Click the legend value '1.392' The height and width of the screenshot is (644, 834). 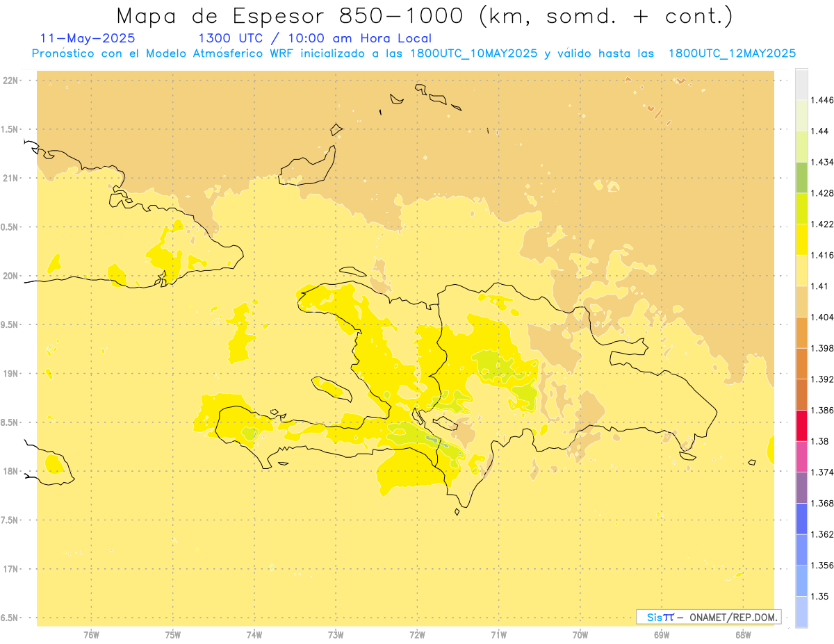(x=821, y=379)
